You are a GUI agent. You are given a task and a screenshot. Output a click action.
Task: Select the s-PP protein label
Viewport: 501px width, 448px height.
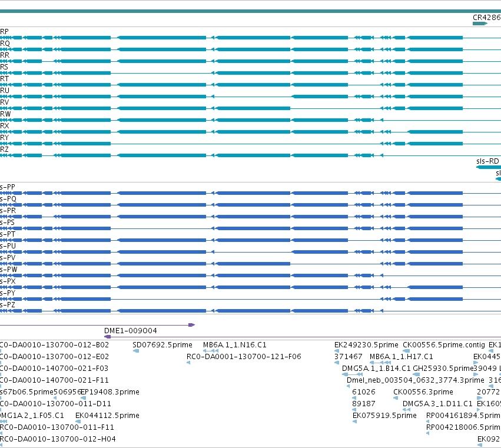coord(7,187)
